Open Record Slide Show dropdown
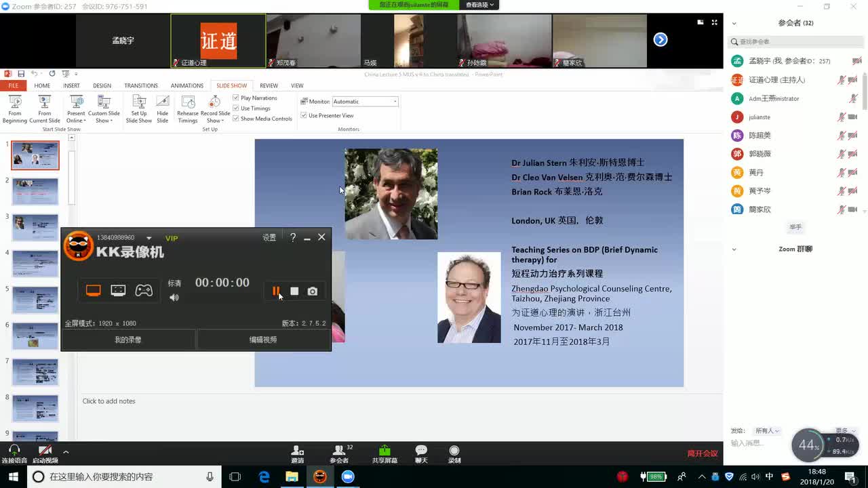868x488 pixels. click(x=215, y=108)
